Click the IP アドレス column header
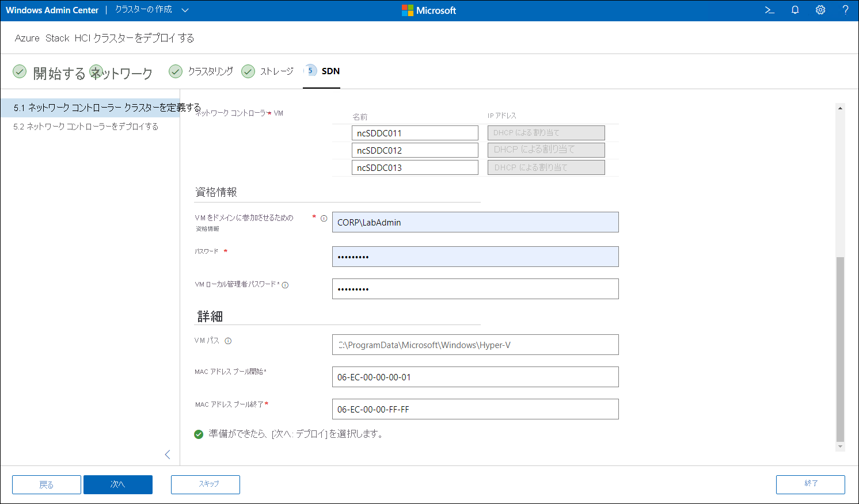Viewport: 859px width, 504px height. 502,116
